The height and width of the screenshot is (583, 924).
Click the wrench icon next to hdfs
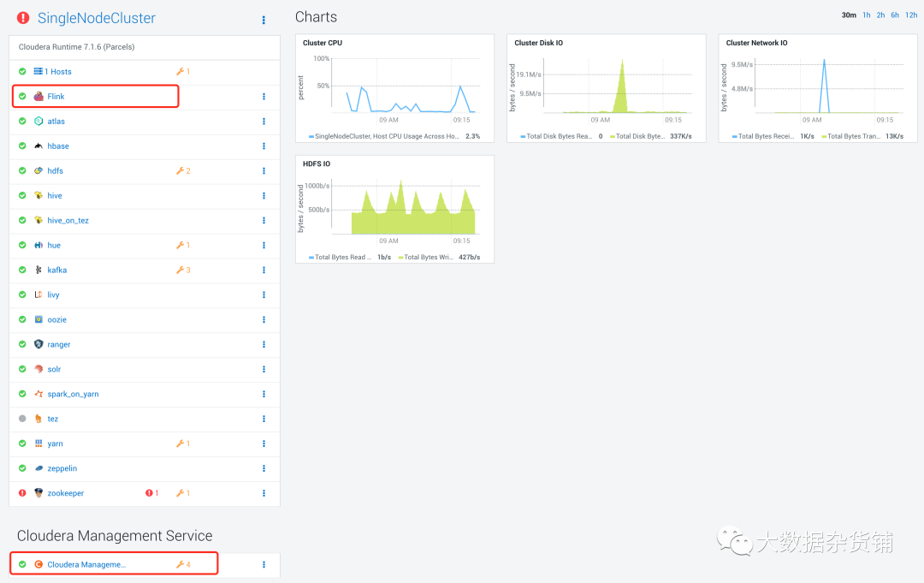[x=181, y=171]
